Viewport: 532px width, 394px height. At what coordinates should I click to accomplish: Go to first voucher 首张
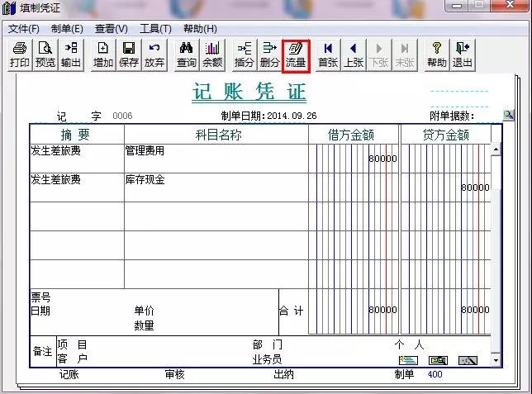click(328, 55)
